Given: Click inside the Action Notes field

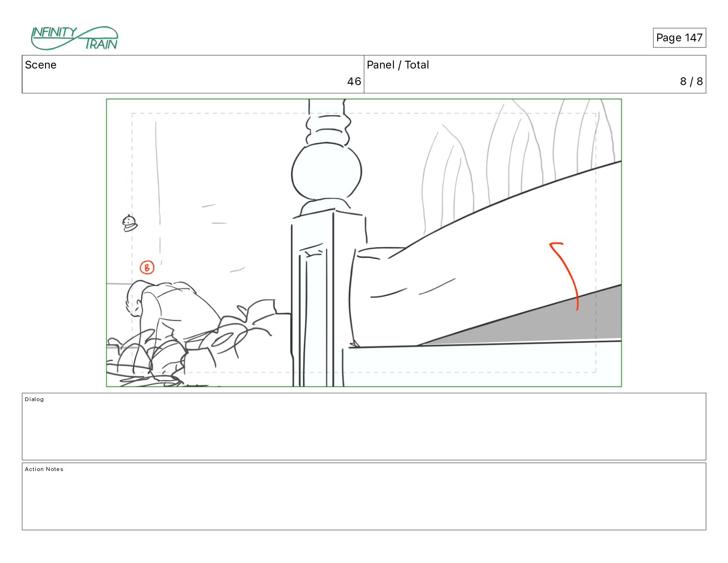Looking at the screenshot, I should (x=364, y=496).
